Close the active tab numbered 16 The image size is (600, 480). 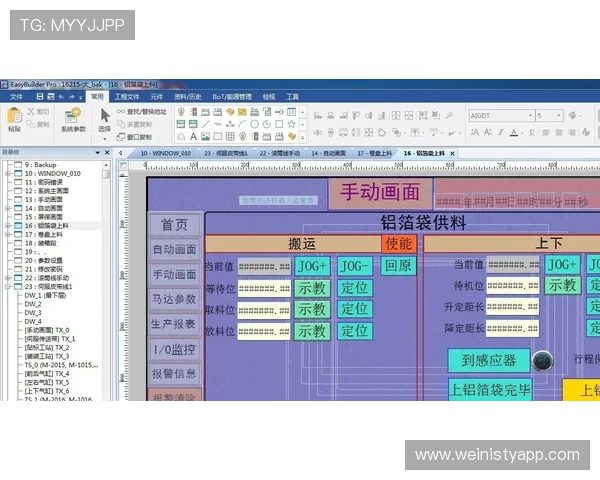(452, 153)
